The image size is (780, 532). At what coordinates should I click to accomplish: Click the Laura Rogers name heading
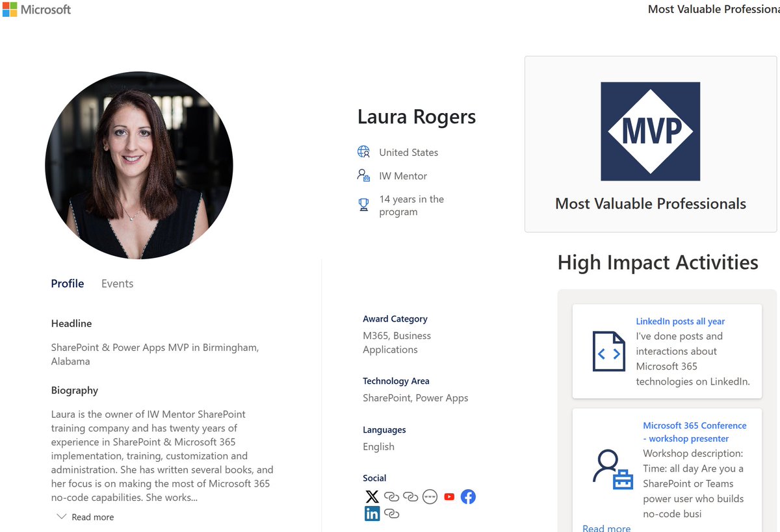click(x=417, y=117)
